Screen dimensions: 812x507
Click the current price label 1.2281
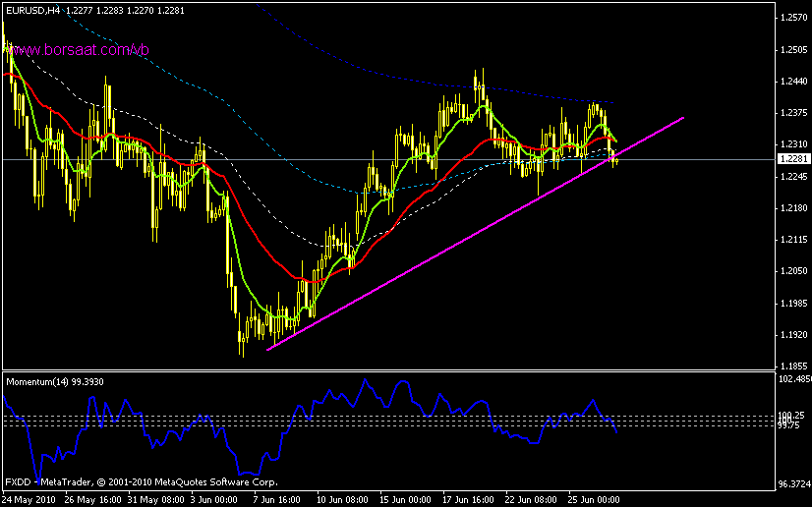point(792,158)
